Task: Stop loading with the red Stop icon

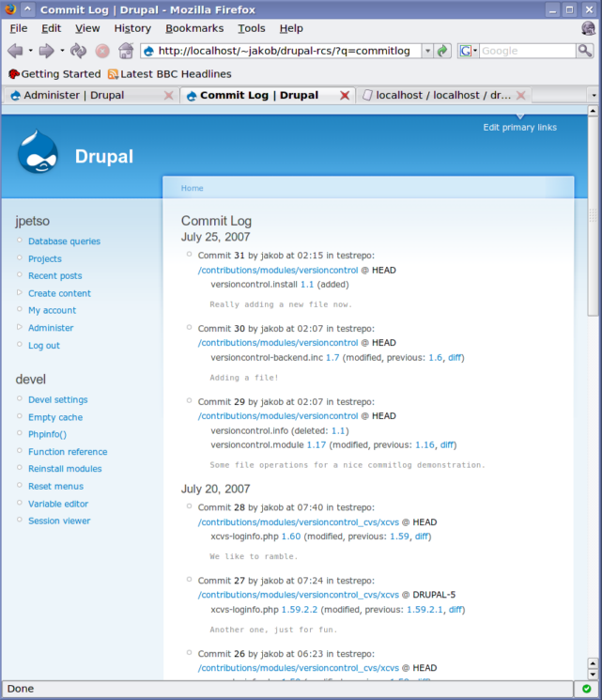Action: click(102, 51)
